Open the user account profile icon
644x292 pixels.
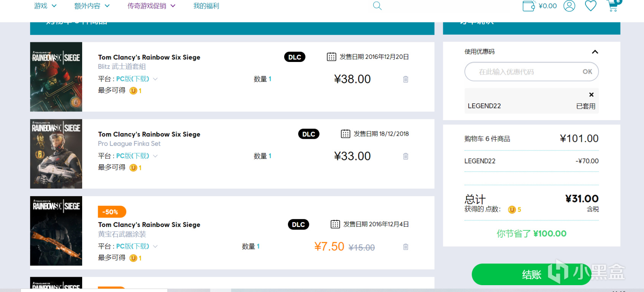[569, 6]
